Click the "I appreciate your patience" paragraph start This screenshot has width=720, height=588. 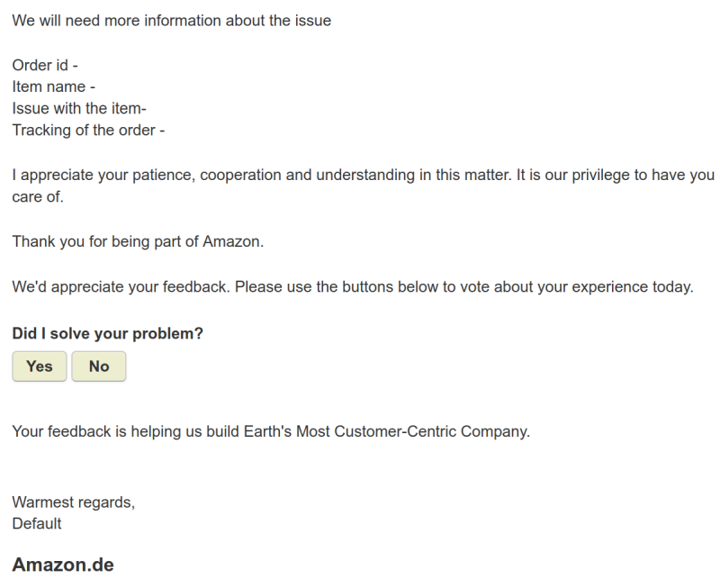point(90,176)
